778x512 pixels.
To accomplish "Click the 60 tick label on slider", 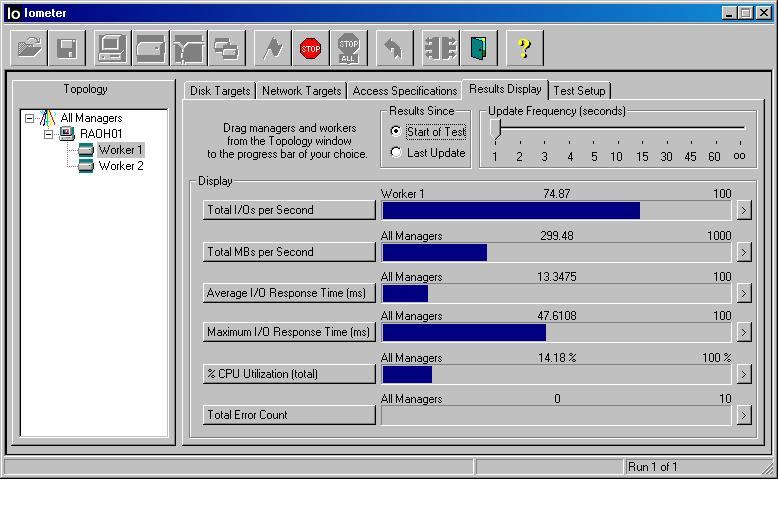I will 714,157.
